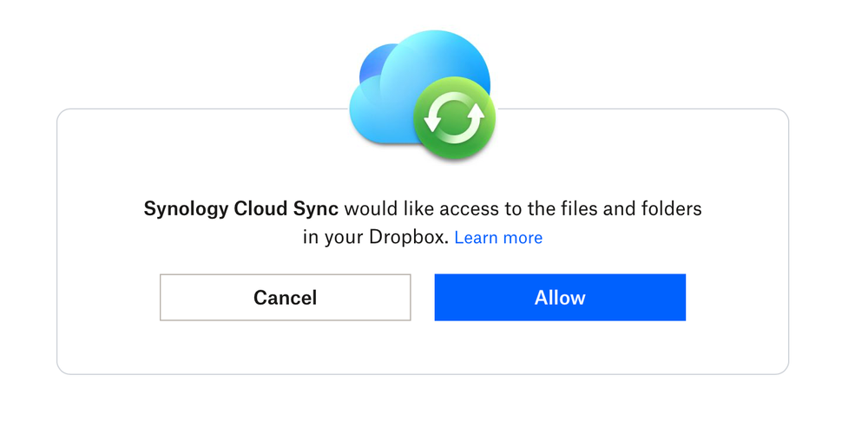Click the downward white arrow in sync badge
The width and height of the screenshot is (868, 428).
pos(433,123)
